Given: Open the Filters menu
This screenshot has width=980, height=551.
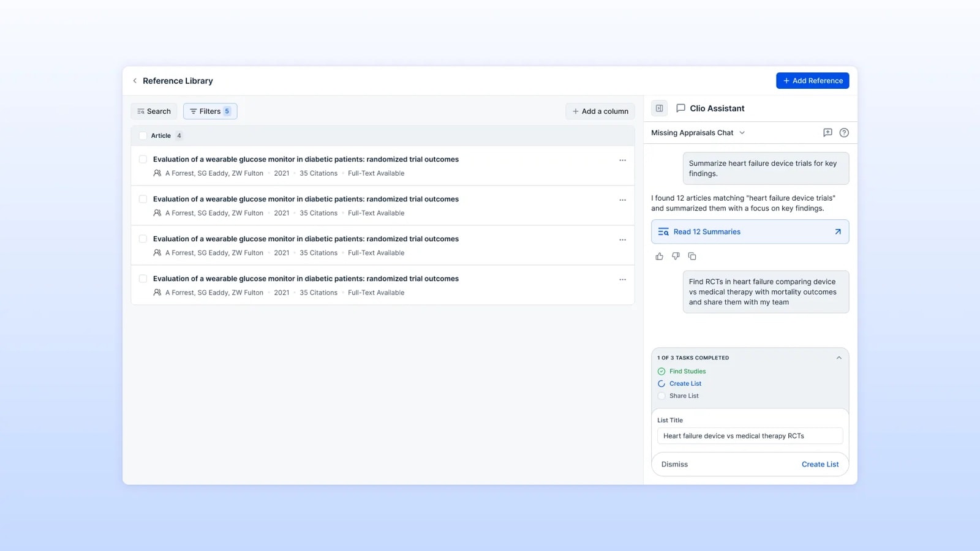Looking at the screenshot, I should click(x=210, y=111).
